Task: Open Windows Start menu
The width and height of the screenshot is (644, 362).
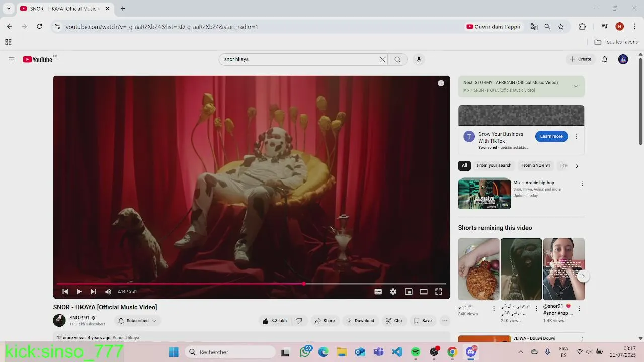Action: (174, 352)
